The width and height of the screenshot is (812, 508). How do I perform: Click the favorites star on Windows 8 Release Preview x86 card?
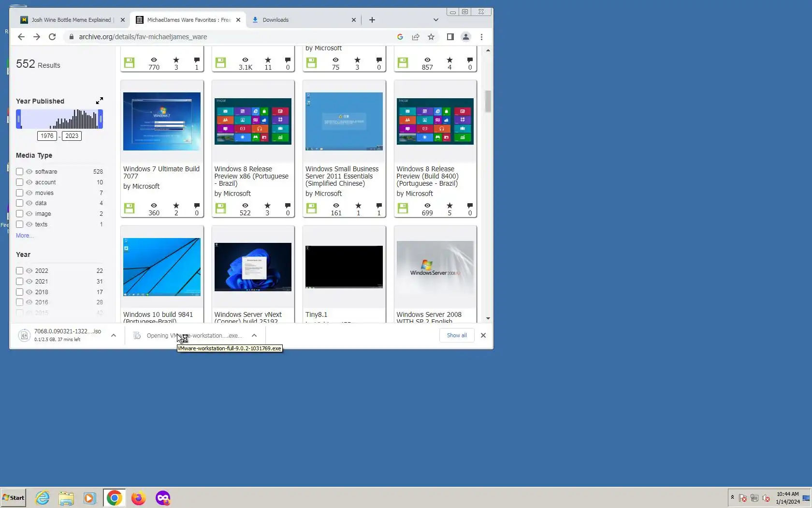267,206
